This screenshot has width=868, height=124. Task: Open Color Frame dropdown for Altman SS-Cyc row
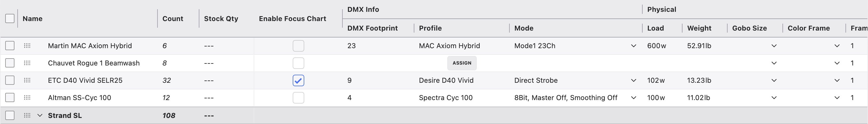click(837, 98)
